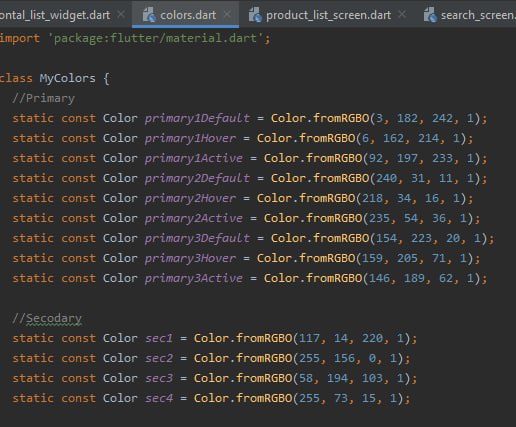The height and width of the screenshot is (427, 516).
Task: Click the primary2Active identifier
Action: (x=194, y=218)
